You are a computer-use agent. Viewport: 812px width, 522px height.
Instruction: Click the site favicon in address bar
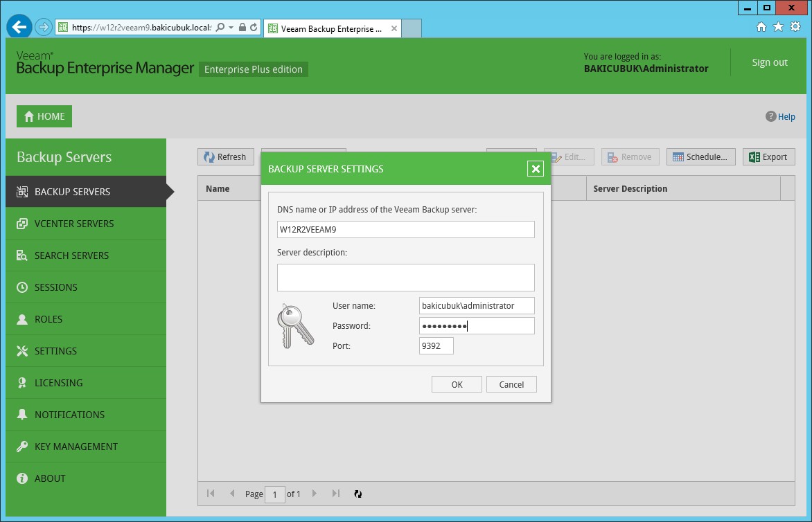click(62, 28)
